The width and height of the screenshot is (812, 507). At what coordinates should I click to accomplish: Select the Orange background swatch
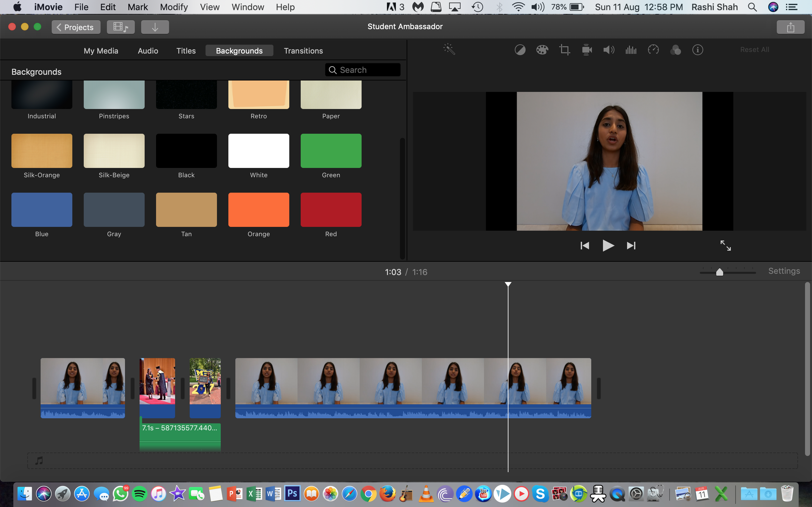click(259, 209)
